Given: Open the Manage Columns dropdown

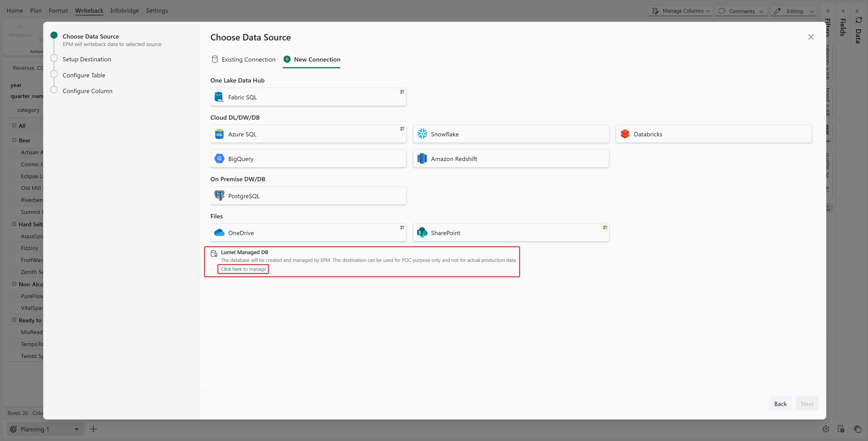Looking at the screenshot, I should (680, 11).
